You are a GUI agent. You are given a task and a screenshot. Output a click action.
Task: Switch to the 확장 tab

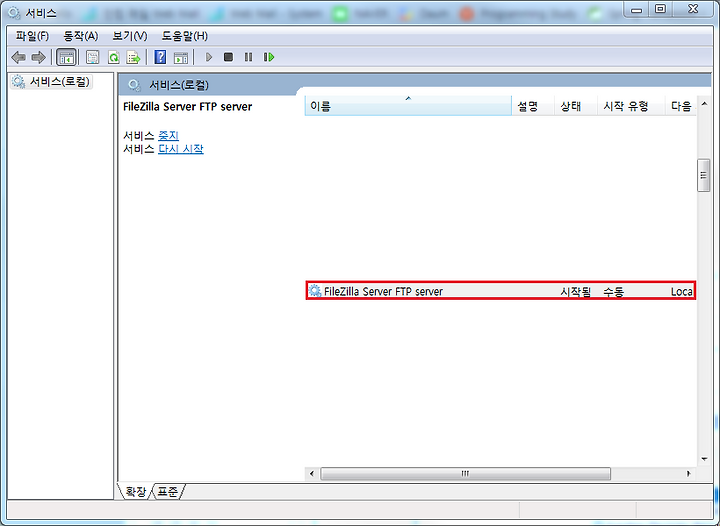(135, 492)
